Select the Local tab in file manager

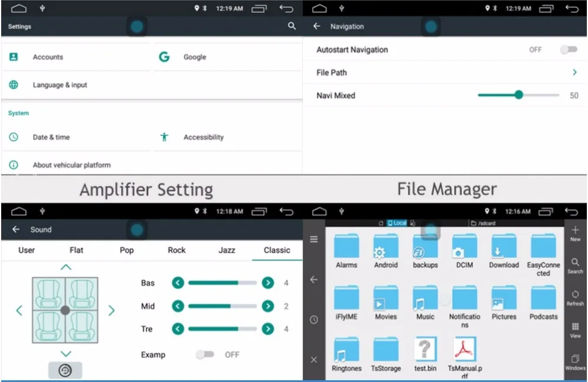397,222
